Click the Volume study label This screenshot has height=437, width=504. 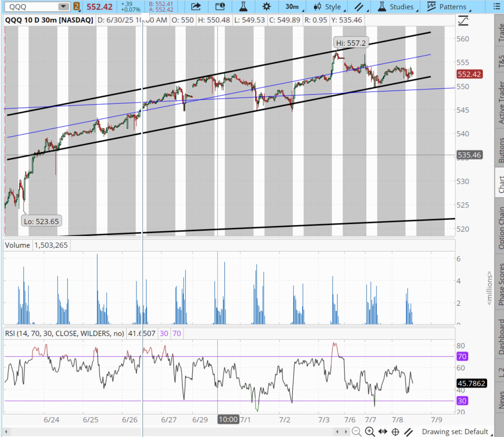(x=18, y=245)
